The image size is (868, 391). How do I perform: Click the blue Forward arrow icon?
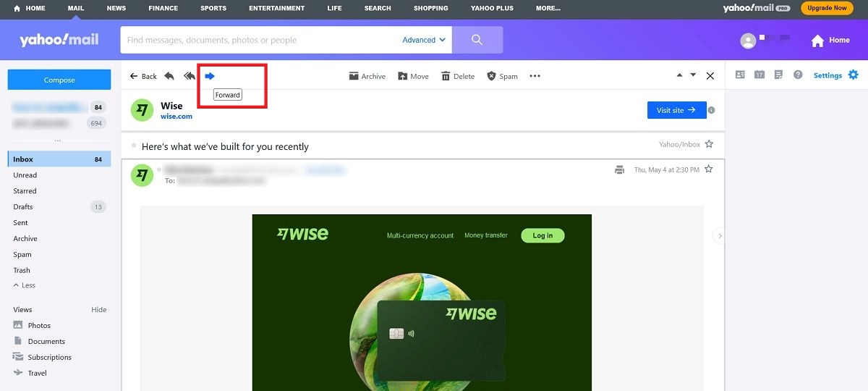coord(210,76)
